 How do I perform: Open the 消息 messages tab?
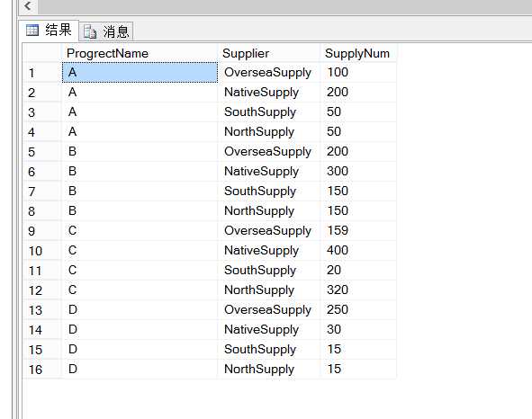(106, 31)
